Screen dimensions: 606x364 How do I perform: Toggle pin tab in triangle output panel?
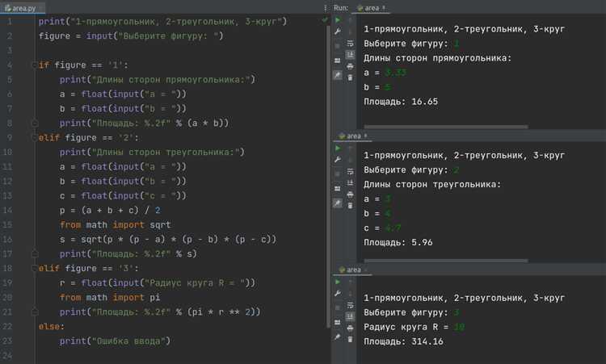[x=338, y=203]
